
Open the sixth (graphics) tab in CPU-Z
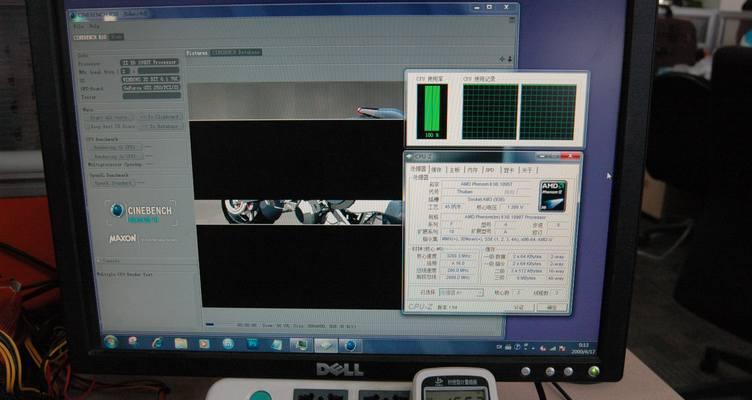(508, 170)
